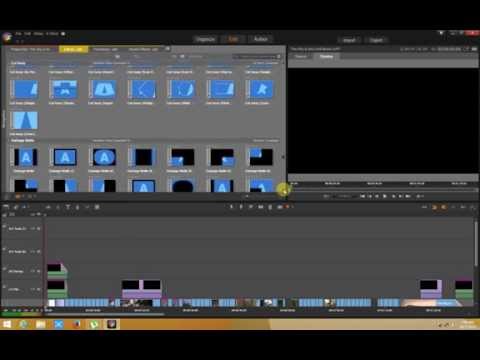Select the plain black square transition thumbnail

coord(143,157)
